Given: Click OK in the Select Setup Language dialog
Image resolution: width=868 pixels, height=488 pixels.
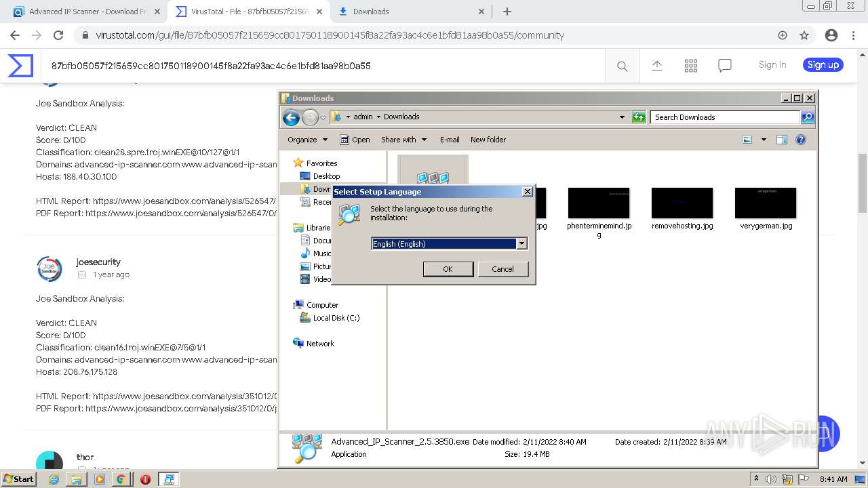Looking at the screenshot, I should (448, 269).
